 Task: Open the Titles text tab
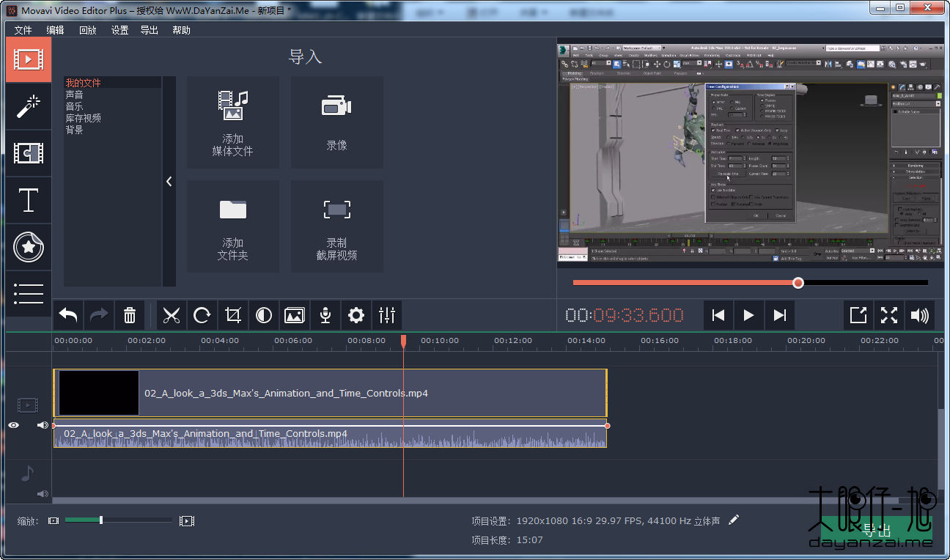click(29, 199)
